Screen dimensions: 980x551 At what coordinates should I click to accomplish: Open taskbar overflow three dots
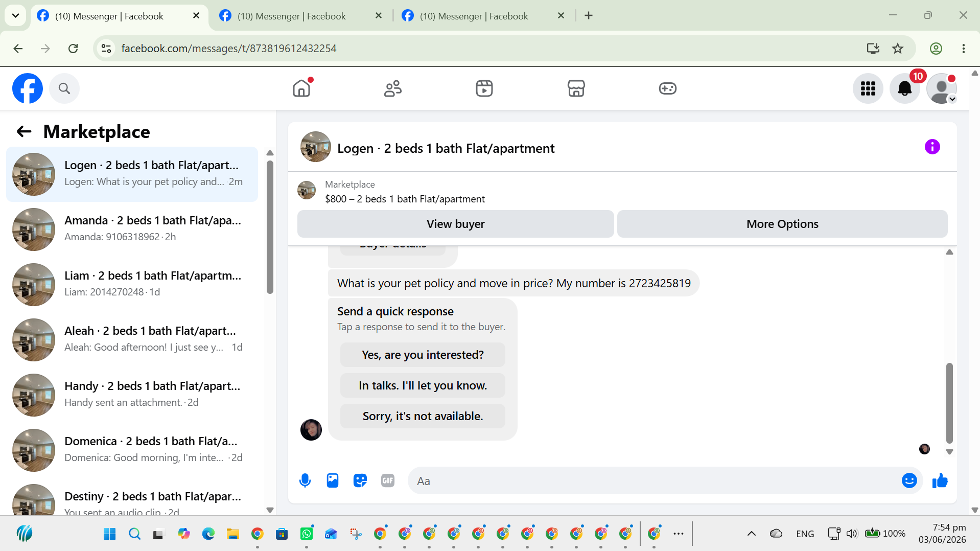(x=679, y=534)
